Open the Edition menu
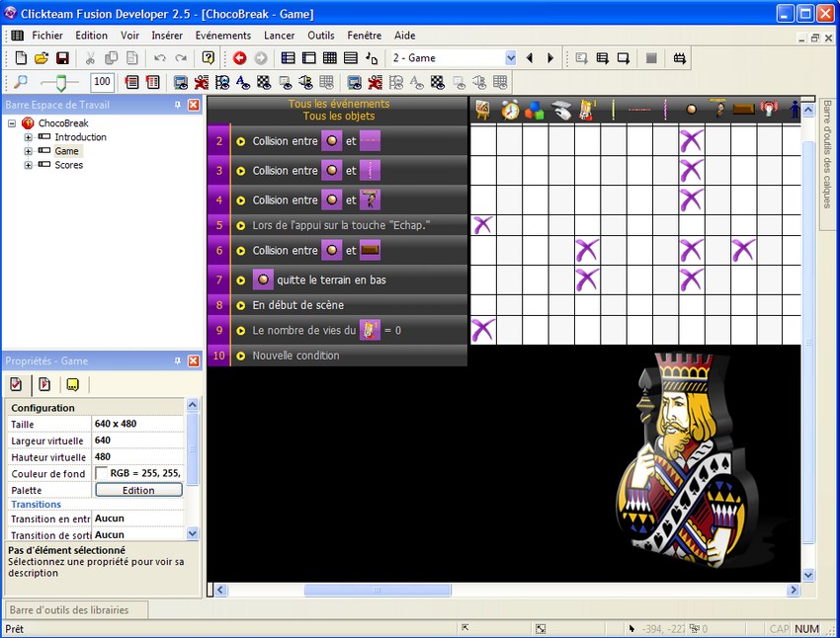The height and width of the screenshot is (638, 840). (91, 36)
